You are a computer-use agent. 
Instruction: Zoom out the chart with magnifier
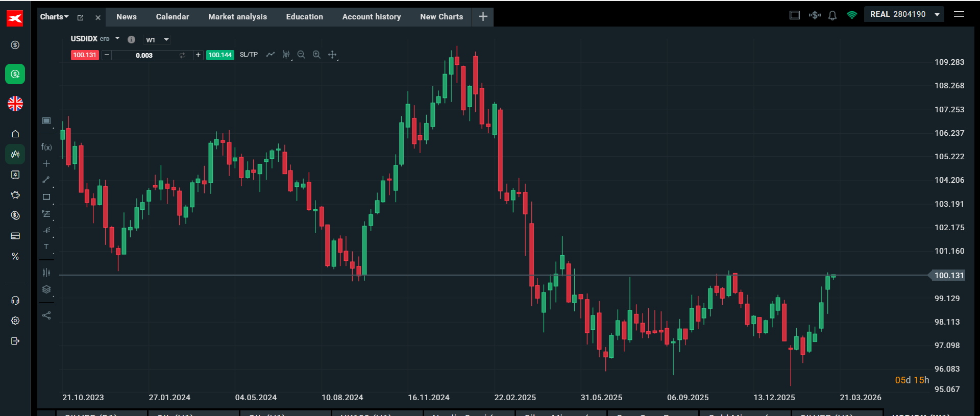click(x=301, y=55)
